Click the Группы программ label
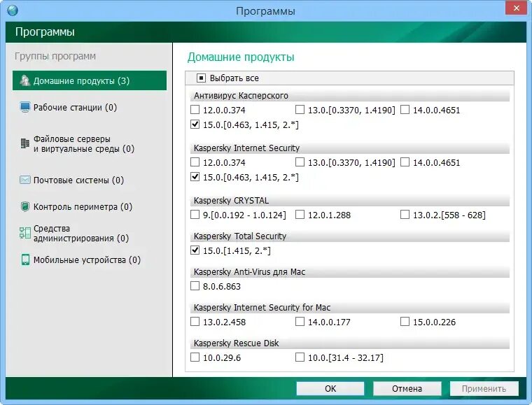The width and height of the screenshot is (532, 405). tap(55, 56)
